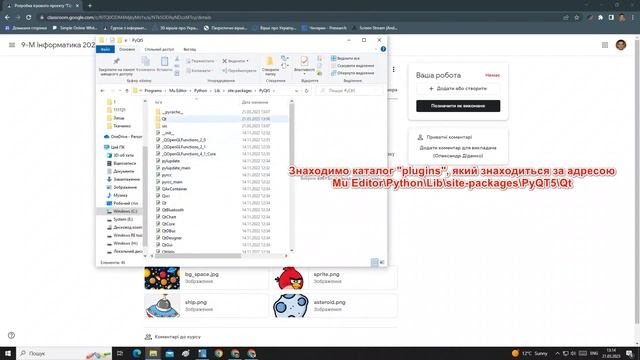This screenshot has width=640, height=360.
Task: Click Позначити як виконане button
Action: coord(458,106)
